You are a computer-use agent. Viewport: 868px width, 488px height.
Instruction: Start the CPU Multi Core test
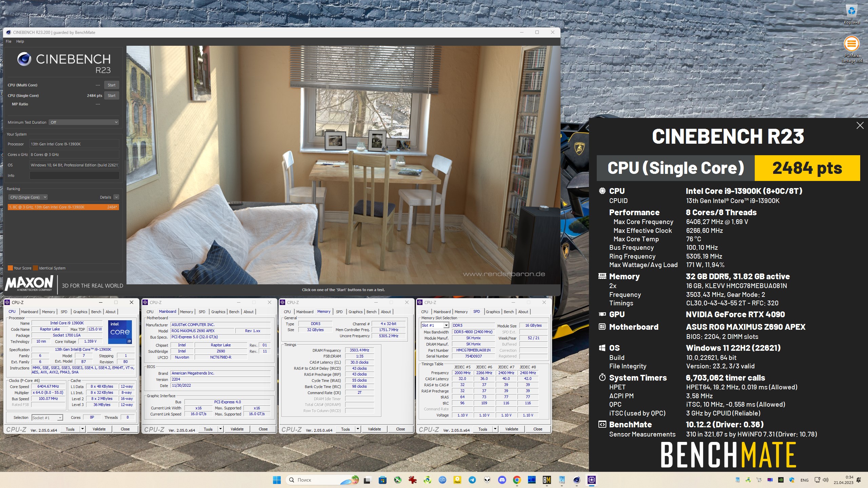[112, 85]
